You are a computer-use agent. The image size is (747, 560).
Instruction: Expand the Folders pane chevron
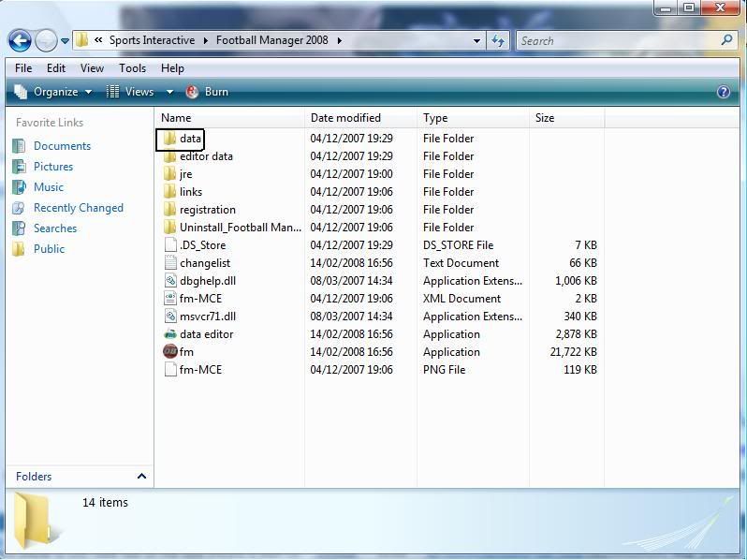[x=141, y=476]
